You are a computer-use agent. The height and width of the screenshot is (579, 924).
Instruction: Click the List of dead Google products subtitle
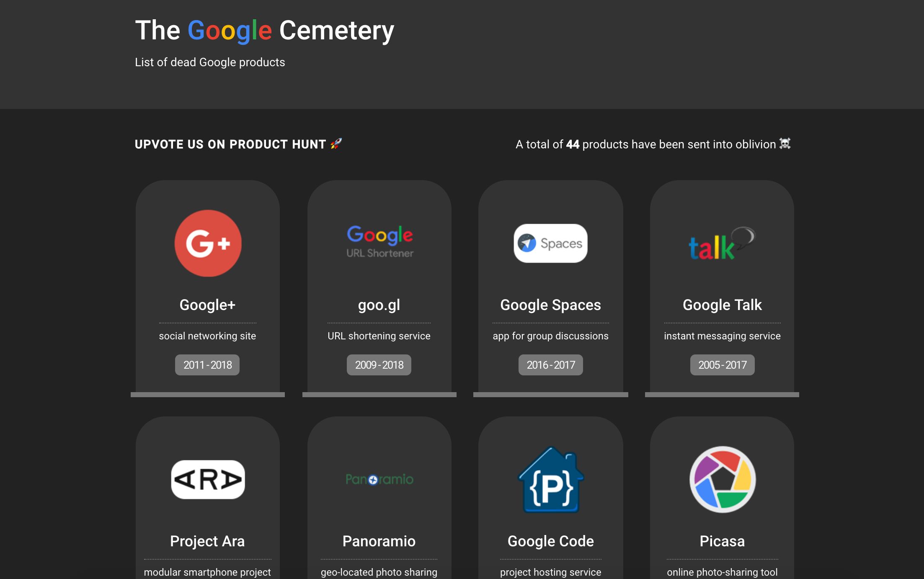tap(209, 62)
